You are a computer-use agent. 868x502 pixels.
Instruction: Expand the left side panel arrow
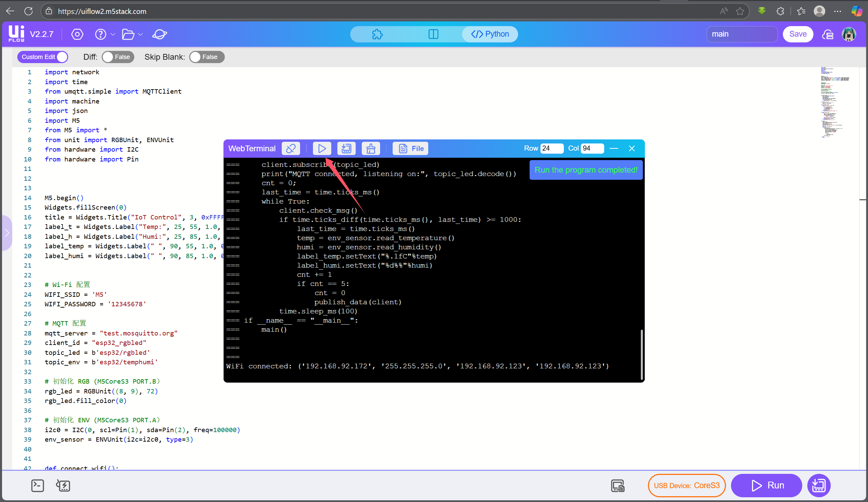[x=7, y=233]
